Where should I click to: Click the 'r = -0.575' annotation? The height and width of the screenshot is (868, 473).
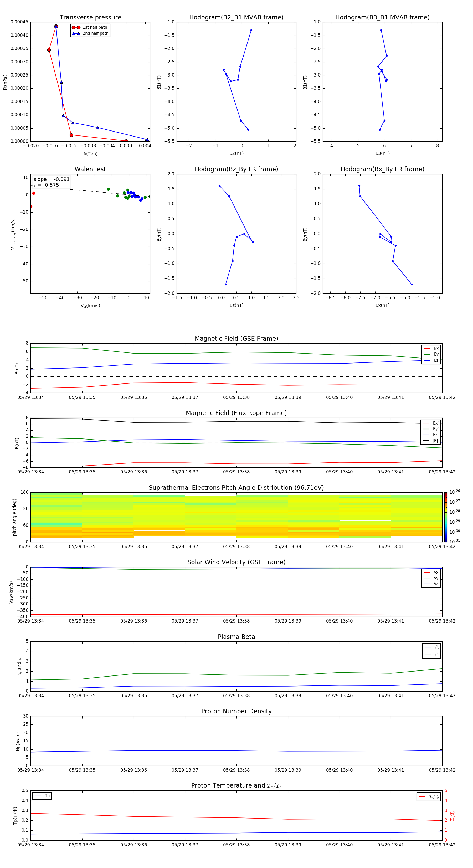coord(47,185)
